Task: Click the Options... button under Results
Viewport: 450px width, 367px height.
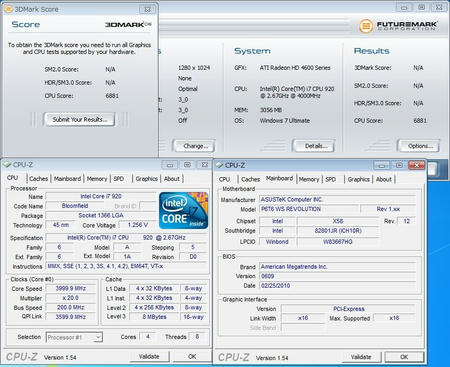Action: pos(419,146)
